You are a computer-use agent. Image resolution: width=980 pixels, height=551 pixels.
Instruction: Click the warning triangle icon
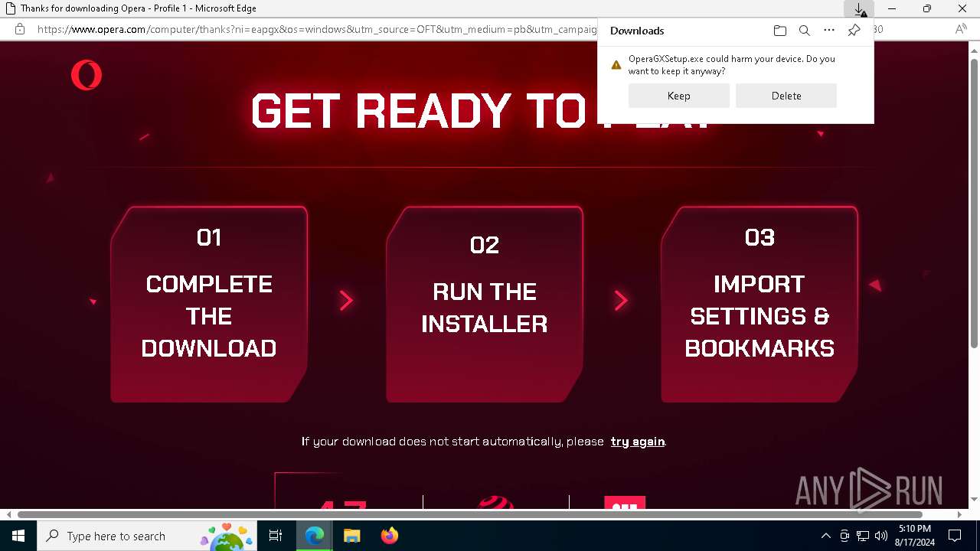tap(616, 65)
